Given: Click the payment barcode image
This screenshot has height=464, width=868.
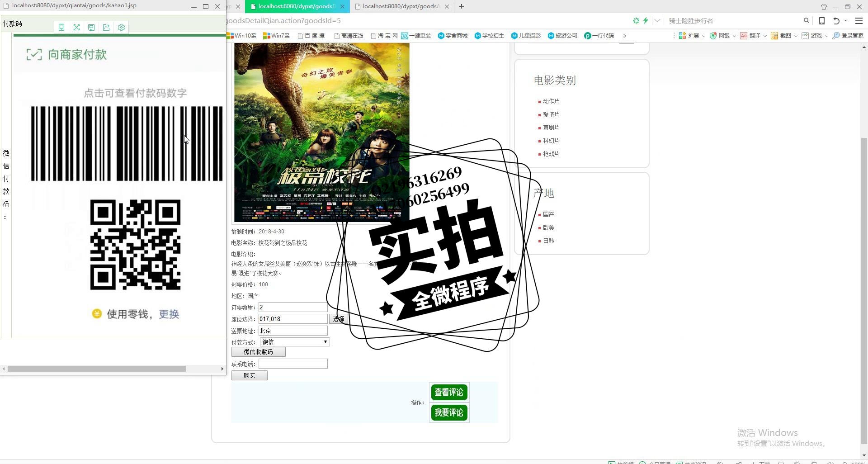Looking at the screenshot, I should pyautogui.click(x=127, y=144).
